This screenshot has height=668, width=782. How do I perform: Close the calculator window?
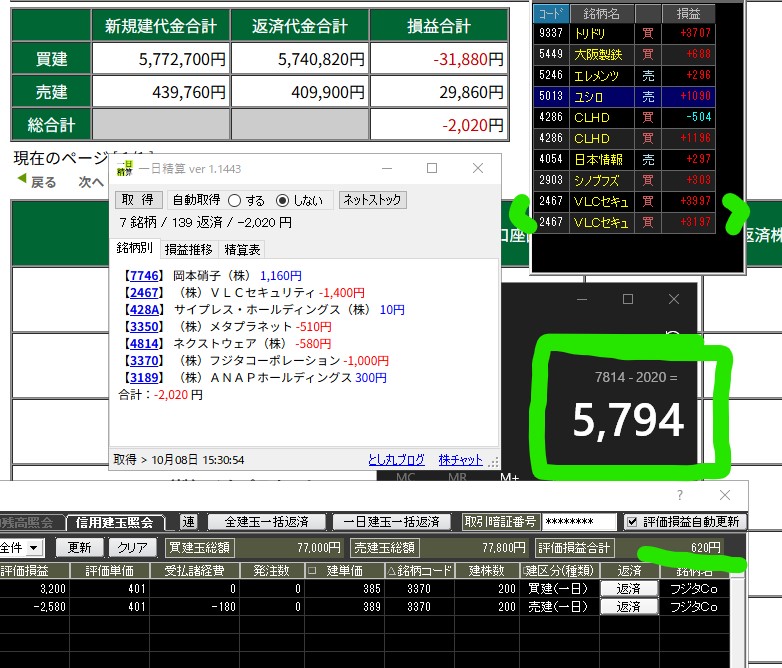675,299
